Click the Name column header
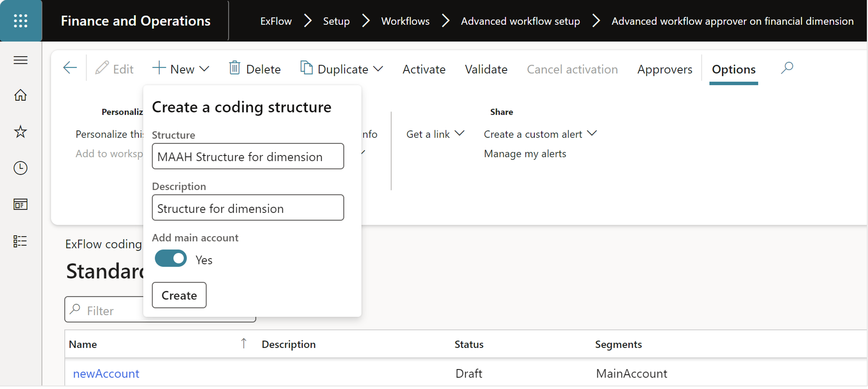This screenshot has height=389, width=868. [x=83, y=344]
